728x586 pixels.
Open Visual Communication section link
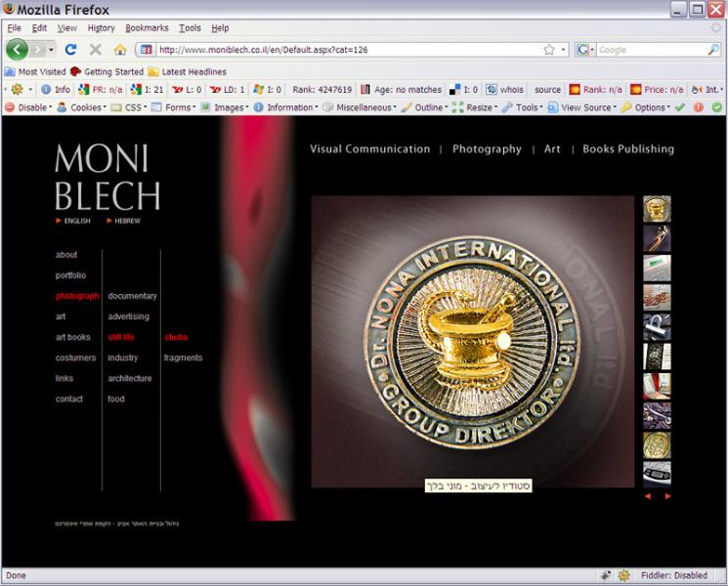click(370, 148)
